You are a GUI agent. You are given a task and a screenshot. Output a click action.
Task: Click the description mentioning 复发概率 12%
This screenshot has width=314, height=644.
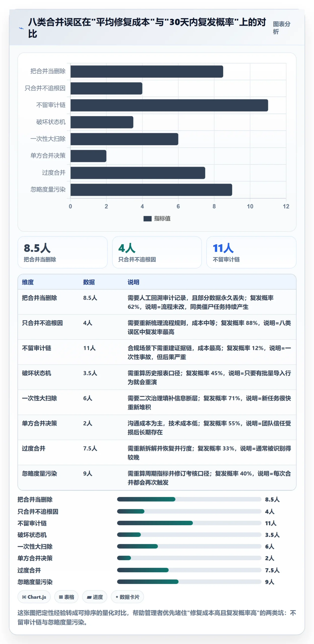(209, 352)
